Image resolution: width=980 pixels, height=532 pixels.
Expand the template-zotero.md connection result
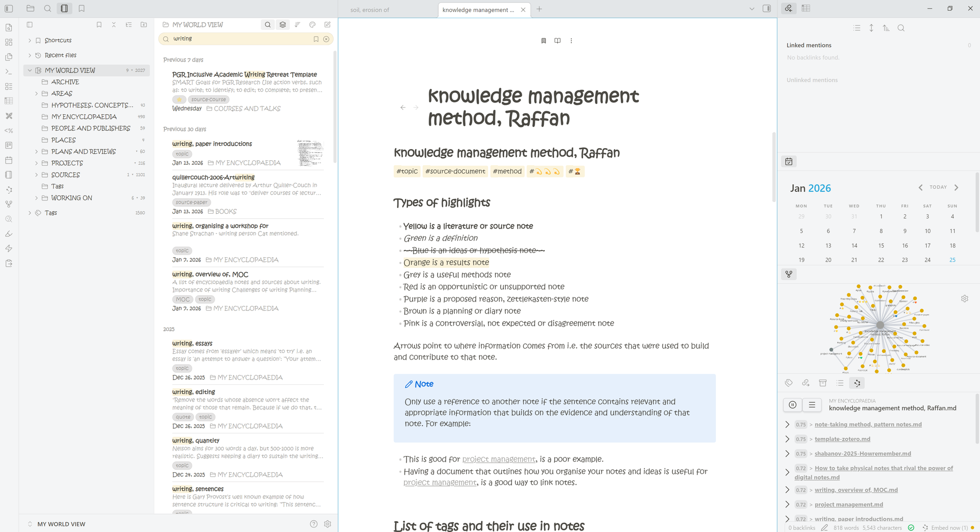(x=787, y=439)
